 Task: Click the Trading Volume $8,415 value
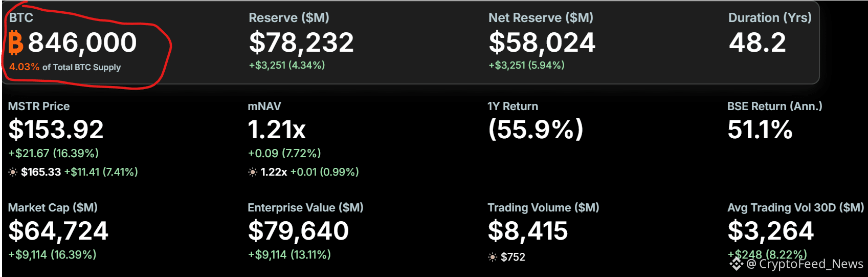[x=528, y=231]
